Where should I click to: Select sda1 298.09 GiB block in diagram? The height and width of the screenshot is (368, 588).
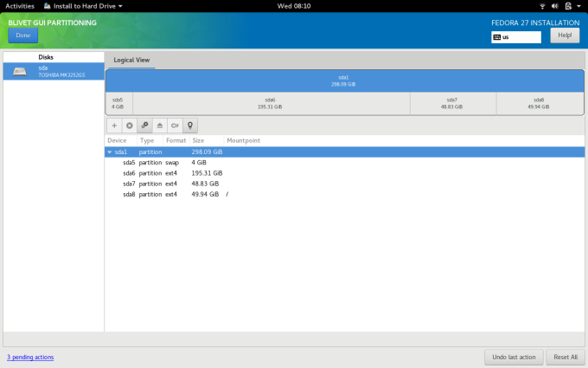point(345,81)
